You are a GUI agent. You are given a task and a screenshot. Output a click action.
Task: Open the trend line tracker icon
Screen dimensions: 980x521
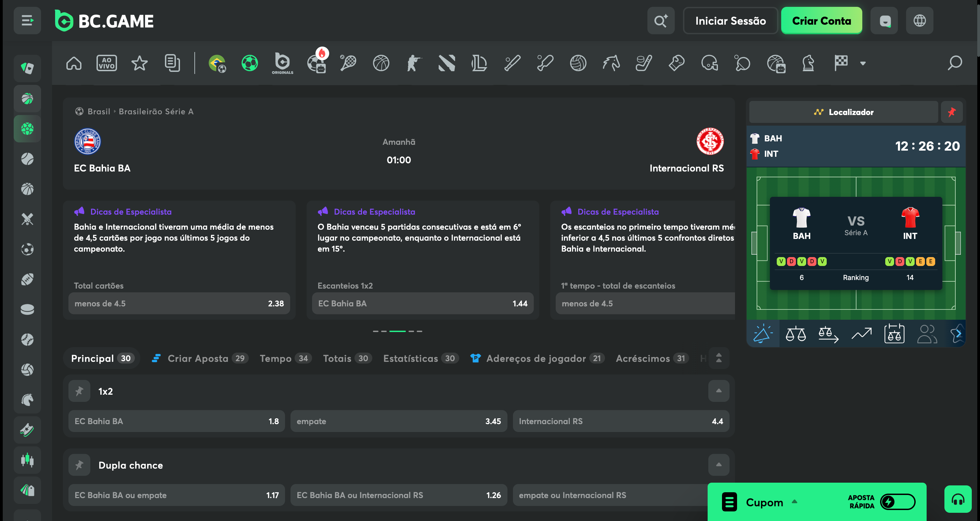[861, 334]
